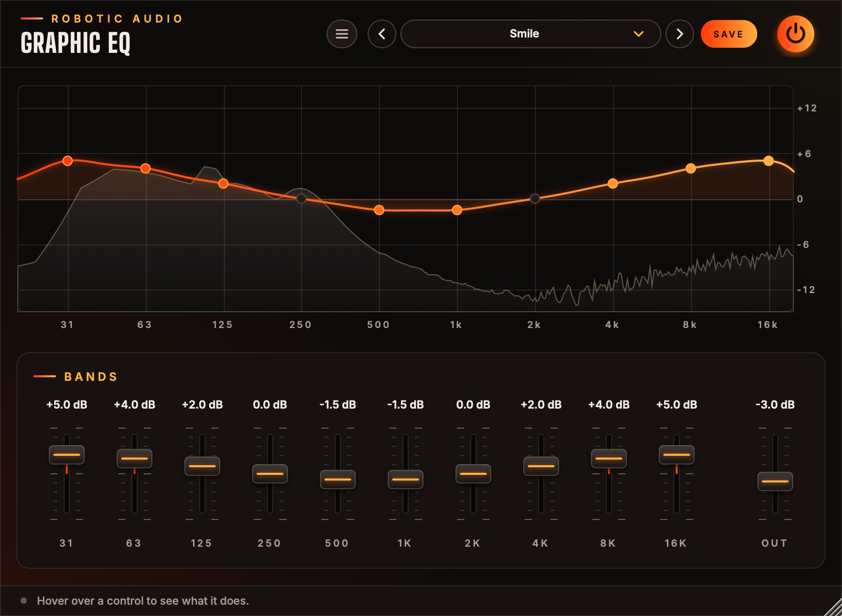Select the 8k node on the EQ curve
Screen dimensions: 842x616
(691, 168)
